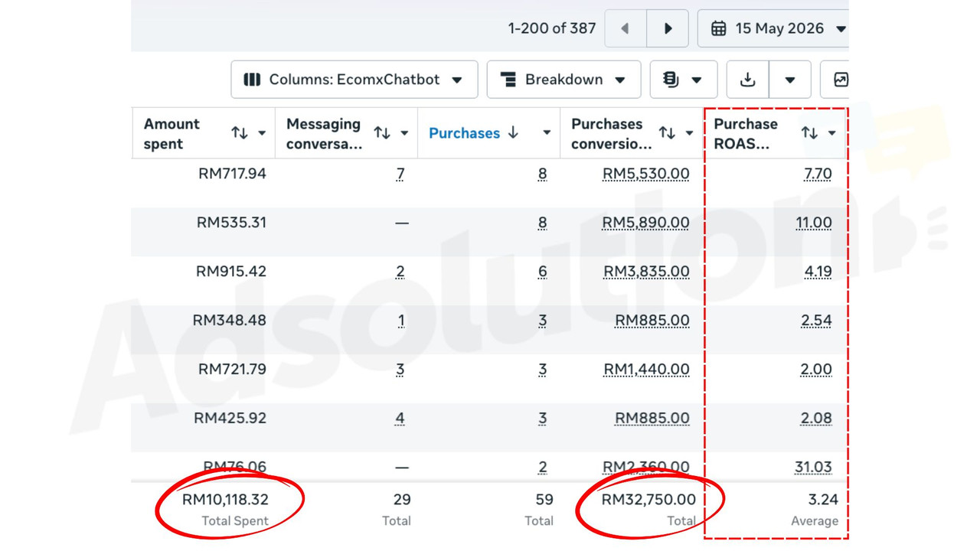
Task: Click the export download icon
Action: click(x=748, y=80)
